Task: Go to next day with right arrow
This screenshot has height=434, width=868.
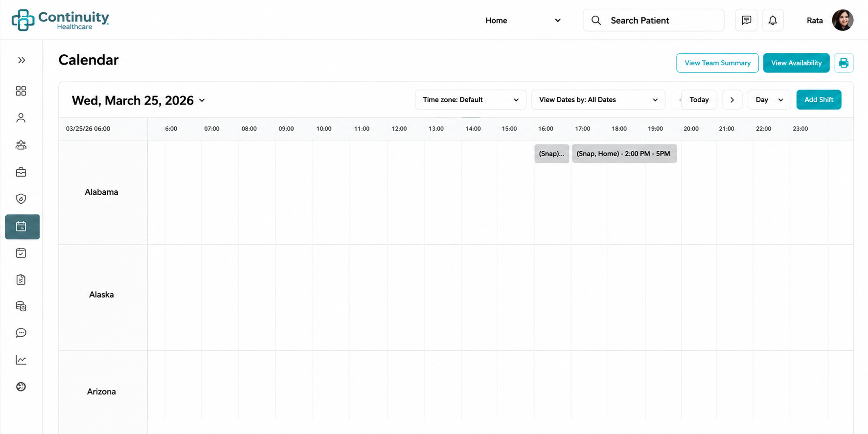Action: (732, 100)
